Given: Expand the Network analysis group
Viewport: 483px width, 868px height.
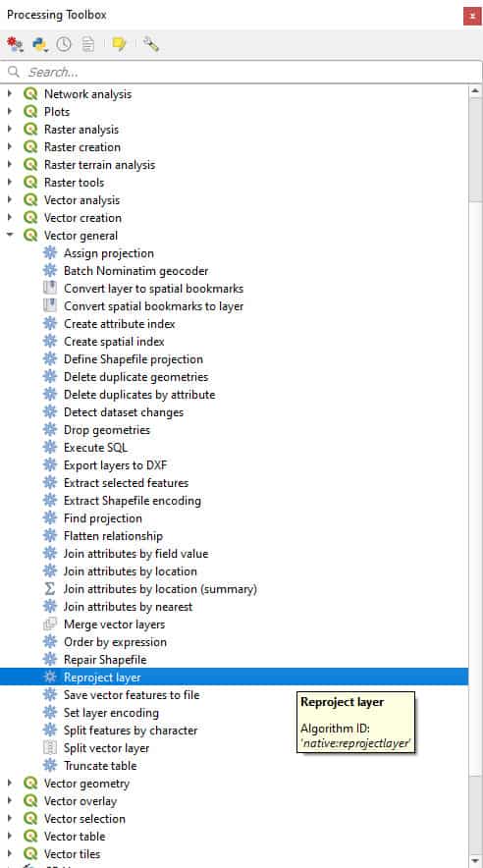Looking at the screenshot, I should pyautogui.click(x=10, y=94).
